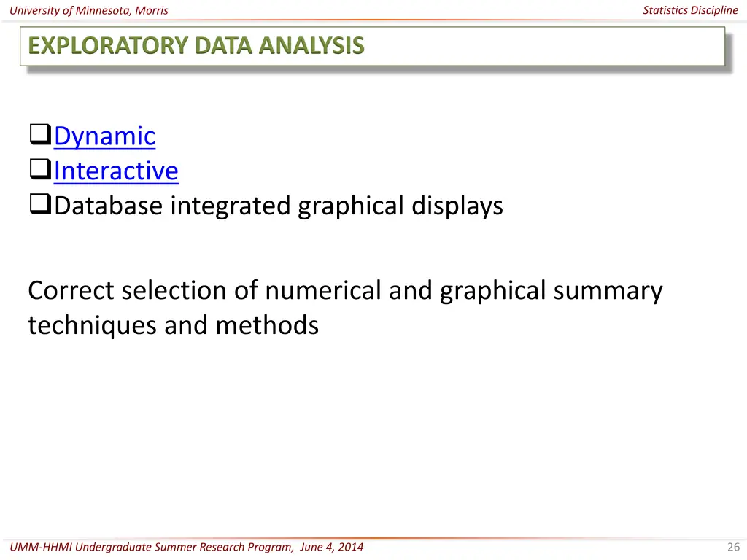Click the line 'Correct selection of numerical and graphical summary'

345,292
